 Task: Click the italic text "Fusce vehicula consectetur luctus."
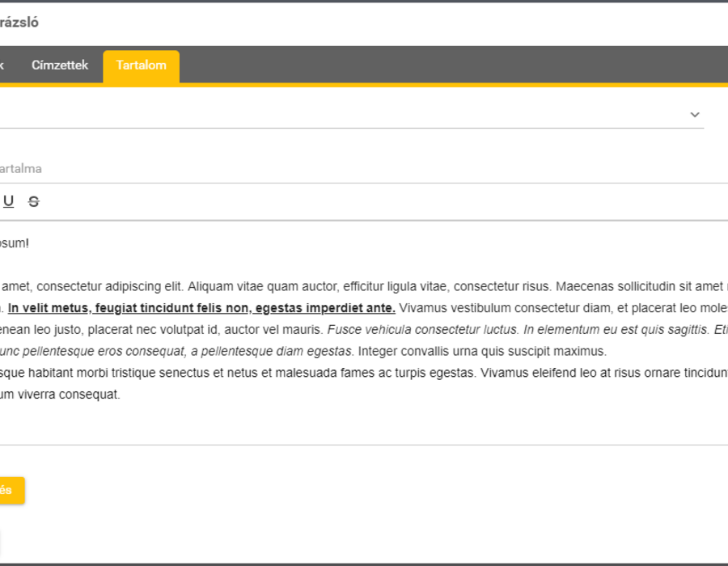point(422,330)
